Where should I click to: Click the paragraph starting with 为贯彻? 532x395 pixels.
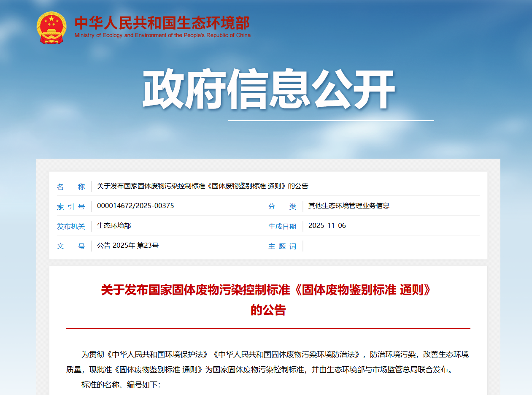[268, 362]
